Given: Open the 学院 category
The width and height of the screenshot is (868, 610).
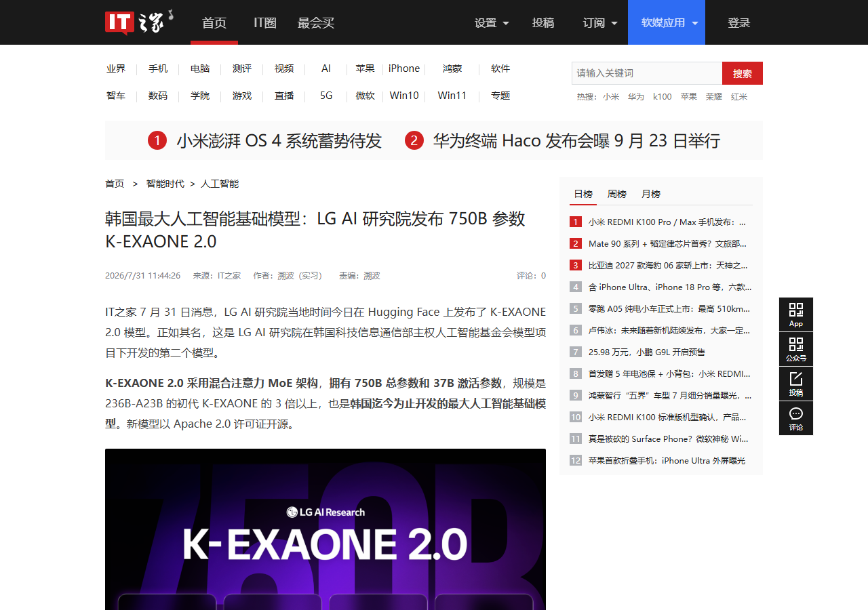Looking at the screenshot, I should pos(200,96).
